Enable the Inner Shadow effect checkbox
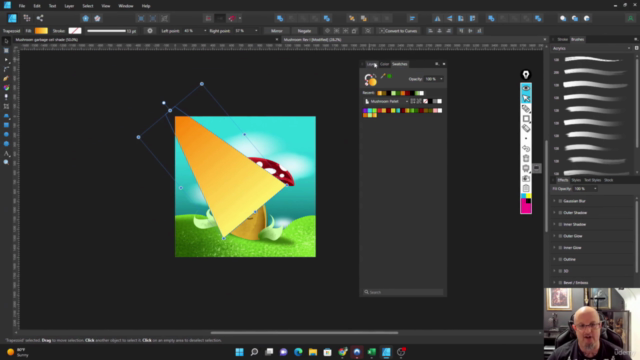640x360 pixels. (560, 224)
